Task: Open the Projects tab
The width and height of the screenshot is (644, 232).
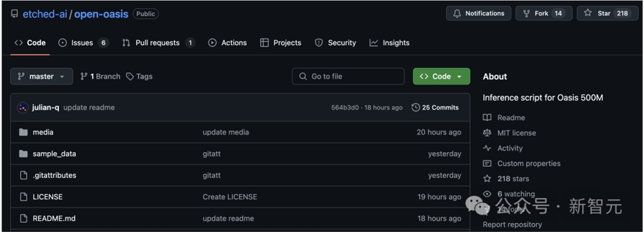Action: [281, 43]
